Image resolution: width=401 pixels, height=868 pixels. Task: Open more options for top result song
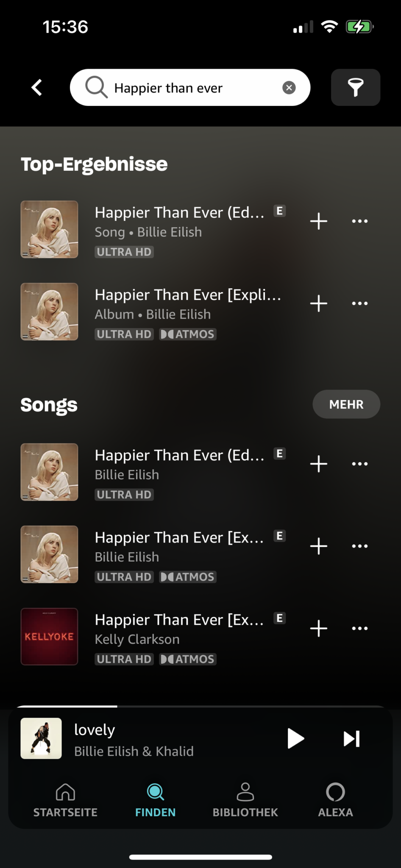tap(360, 221)
